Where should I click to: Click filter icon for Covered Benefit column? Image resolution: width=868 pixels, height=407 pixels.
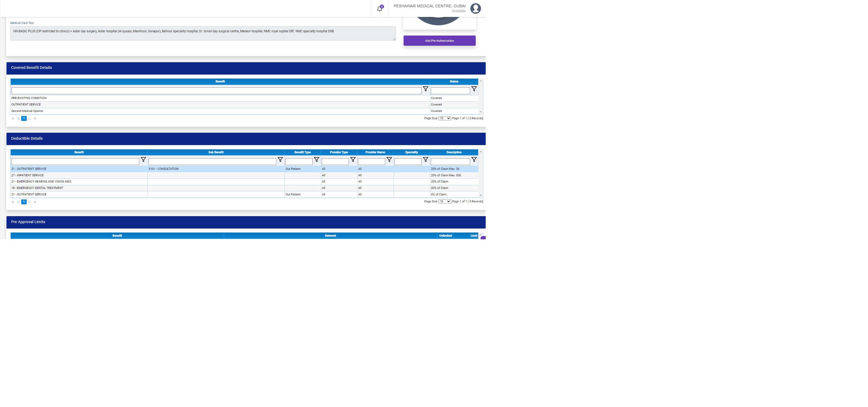[x=426, y=89]
